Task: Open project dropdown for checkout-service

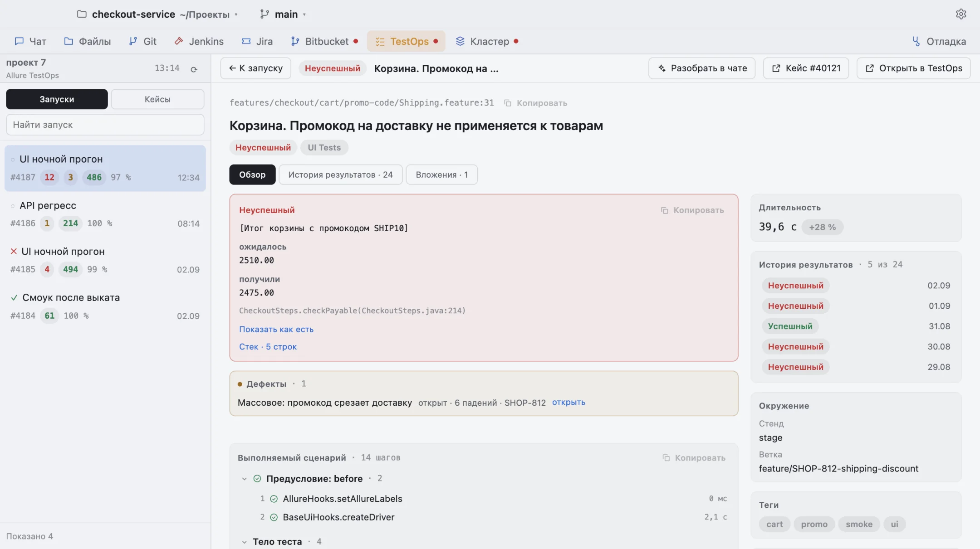Action: click(236, 15)
